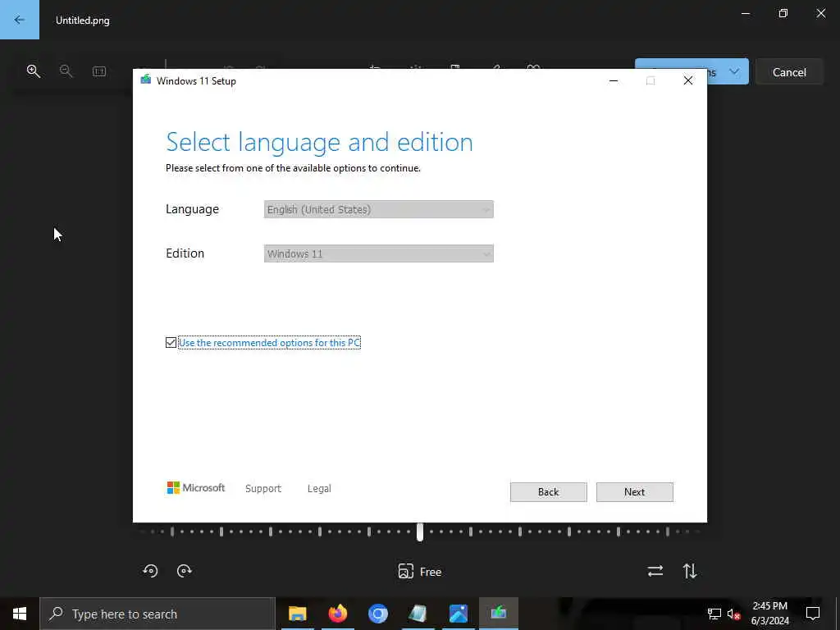This screenshot has height=630, width=840.
Task: Go back using the Photos back arrow
Action: click(20, 20)
